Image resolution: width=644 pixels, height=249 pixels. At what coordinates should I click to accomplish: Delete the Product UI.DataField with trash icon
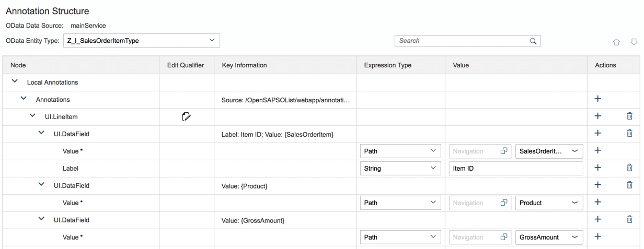tap(629, 185)
